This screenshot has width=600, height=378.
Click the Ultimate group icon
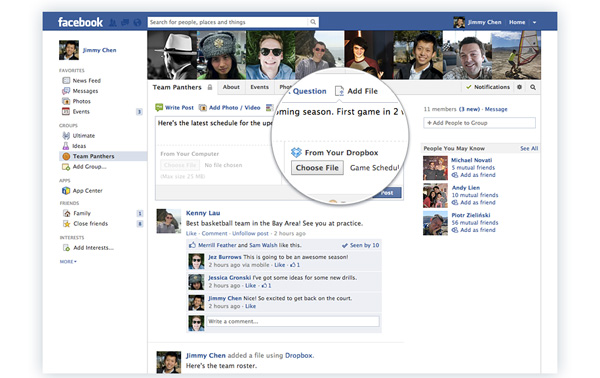tap(66, 135)
